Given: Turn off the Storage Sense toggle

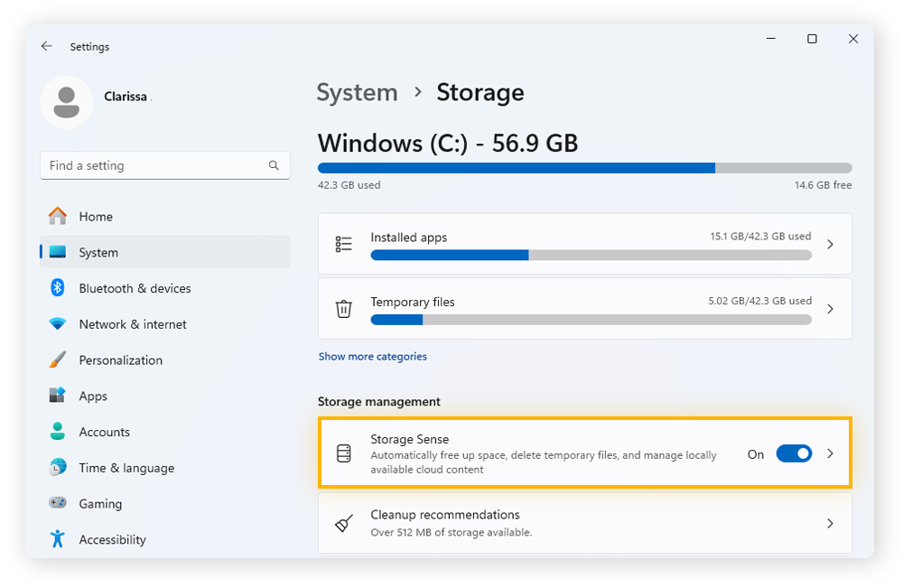Looking at the screenshot, I should click(794, 454).
